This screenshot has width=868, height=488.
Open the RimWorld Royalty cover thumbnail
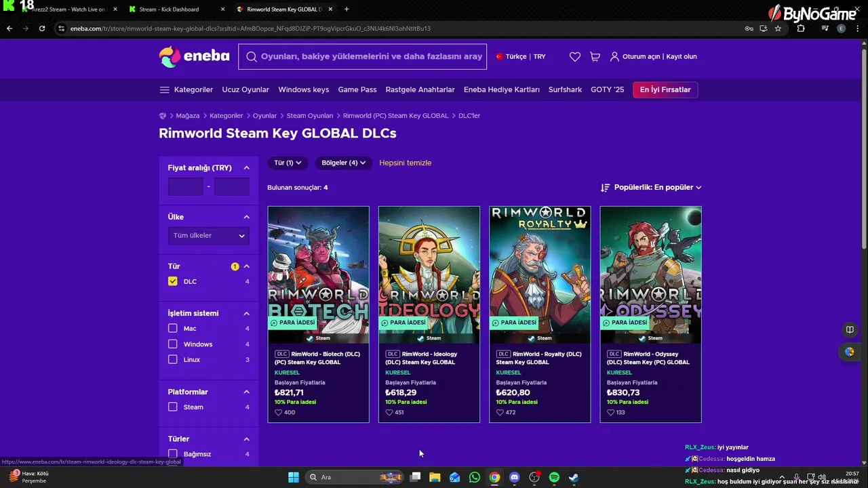[x=540, y=274]
